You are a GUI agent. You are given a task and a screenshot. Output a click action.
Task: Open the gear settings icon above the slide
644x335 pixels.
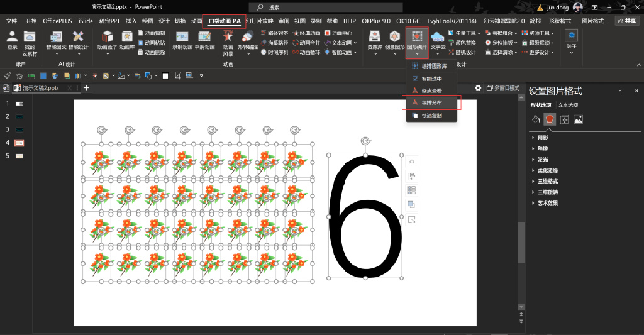coord(478,88)
